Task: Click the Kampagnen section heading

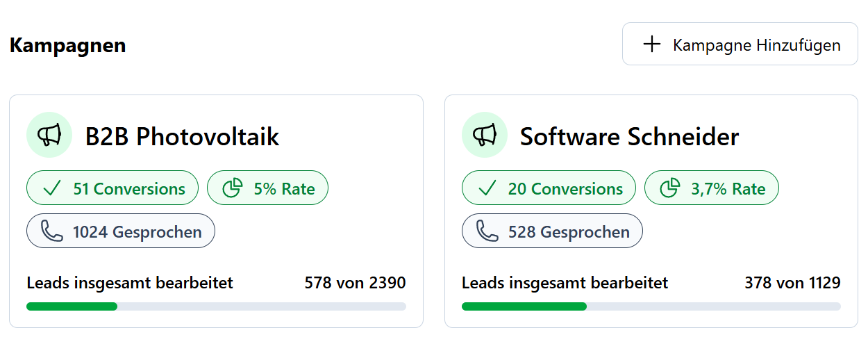Action: click(68, 46)
